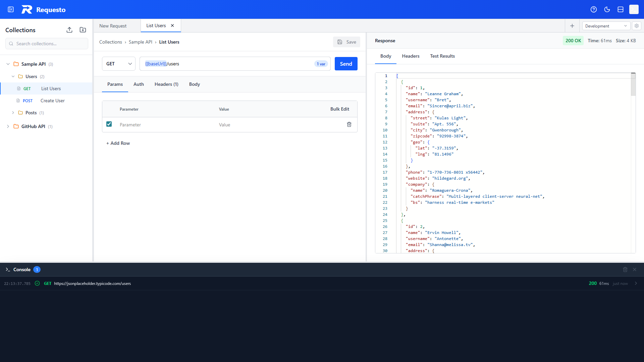
Task: Disable the checked Parameter row checkbox
Action: (x=109, y=124)
